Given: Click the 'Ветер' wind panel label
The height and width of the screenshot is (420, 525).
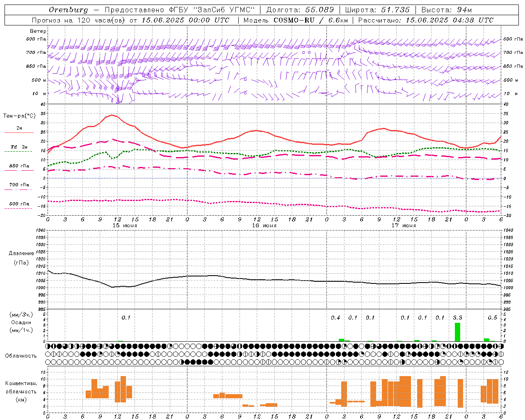Looking at the screenshot, I should tap(38, 31).
